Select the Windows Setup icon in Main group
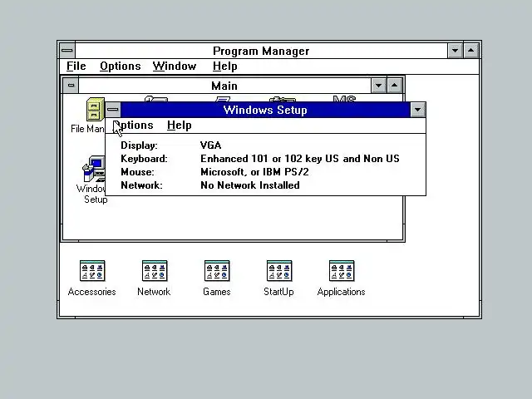This screenshot has height=399, width=532. [x=94, y=170]
